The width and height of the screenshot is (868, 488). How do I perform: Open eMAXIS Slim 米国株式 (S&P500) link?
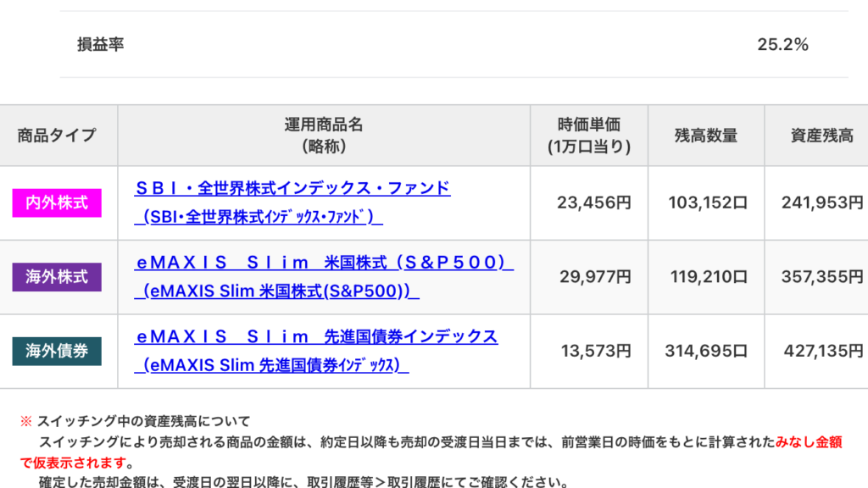(x=325, y=263)
